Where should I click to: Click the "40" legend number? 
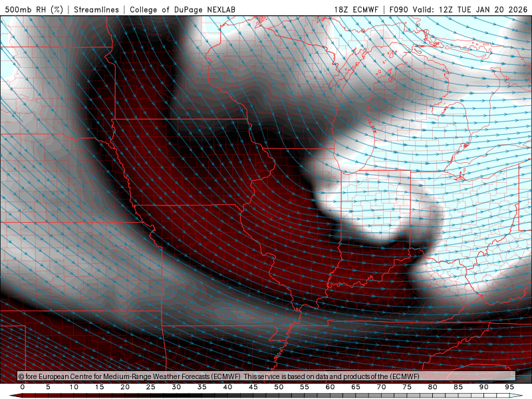click(x=227, y=387)
